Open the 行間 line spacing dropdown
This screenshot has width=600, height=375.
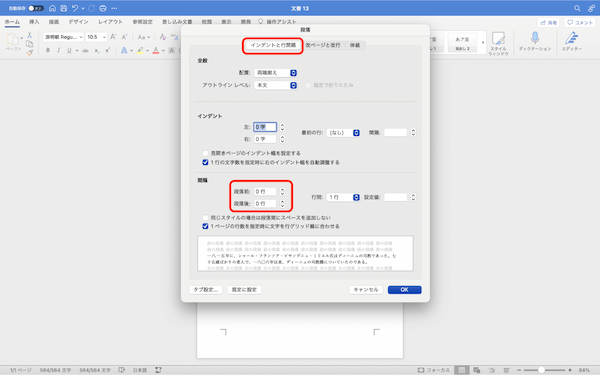(343, 197)
